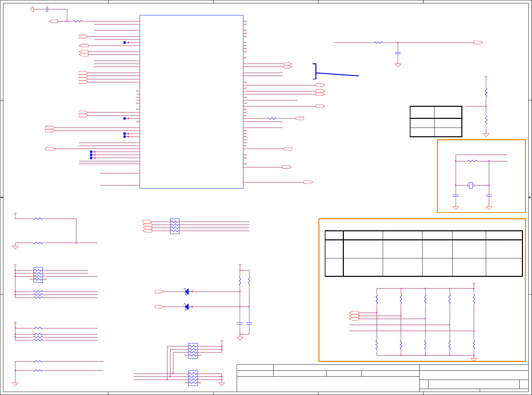Screen dimensions: 532x395
Task: Select the large table inside the big orange box
Action: 424,253
